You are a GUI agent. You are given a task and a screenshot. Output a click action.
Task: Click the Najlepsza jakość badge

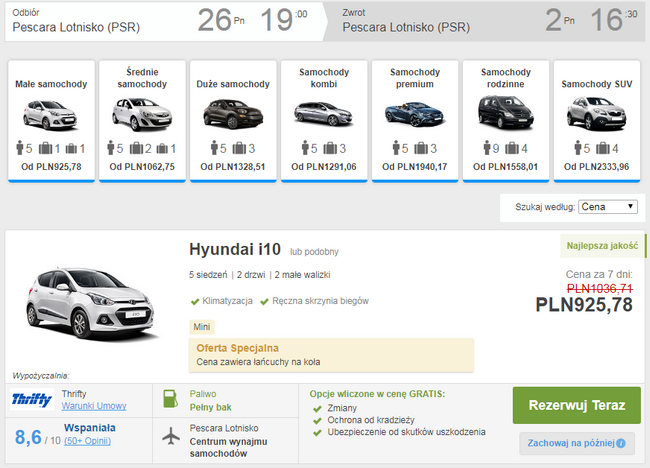click(602, 246)
